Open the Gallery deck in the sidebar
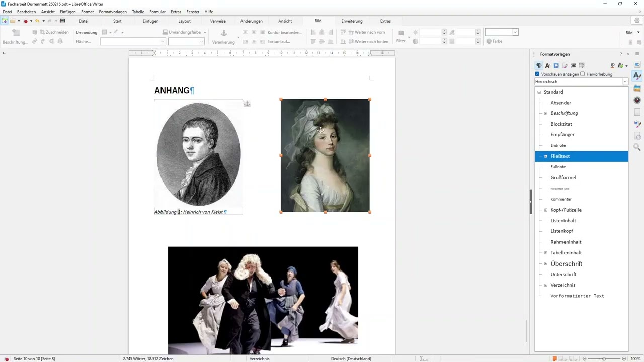Screen dimensions: 644x362 click(x=637, y=88)
